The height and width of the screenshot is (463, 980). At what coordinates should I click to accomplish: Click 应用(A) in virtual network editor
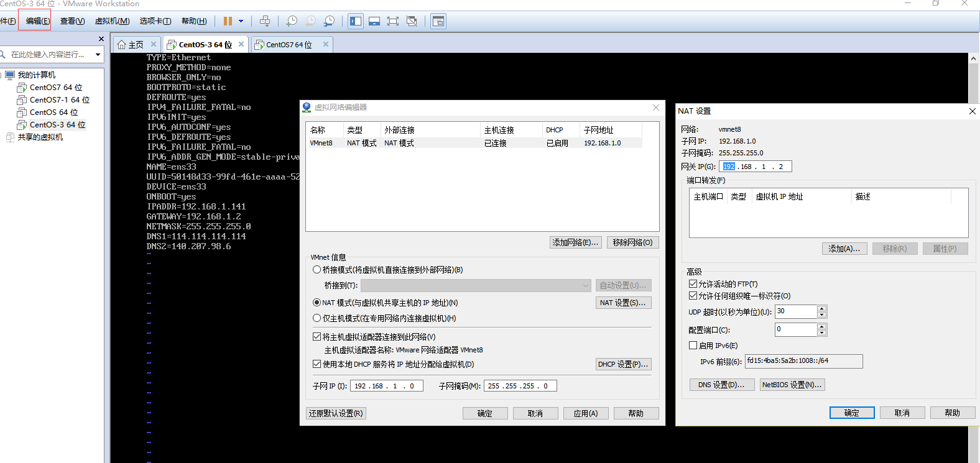pos(586,413)
